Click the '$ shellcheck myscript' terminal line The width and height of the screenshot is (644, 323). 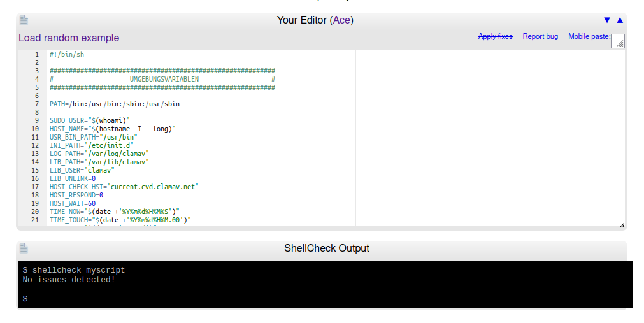click(74, 270)
